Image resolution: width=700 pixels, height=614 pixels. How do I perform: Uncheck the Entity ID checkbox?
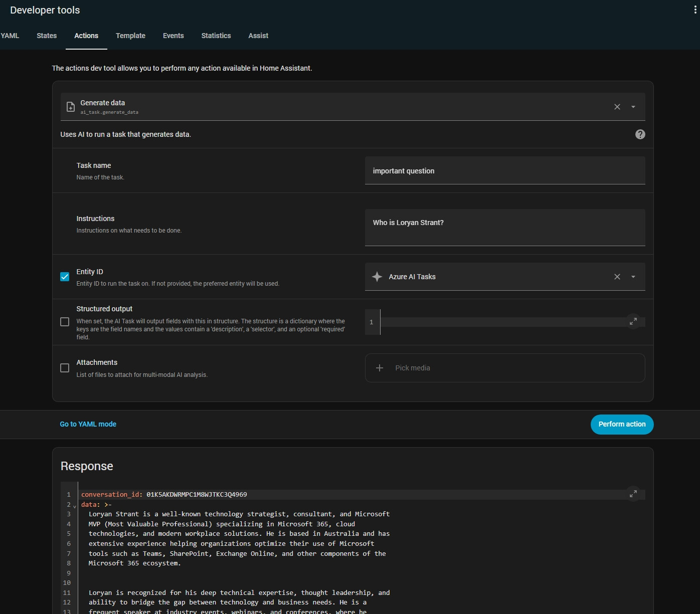(65, 277)
